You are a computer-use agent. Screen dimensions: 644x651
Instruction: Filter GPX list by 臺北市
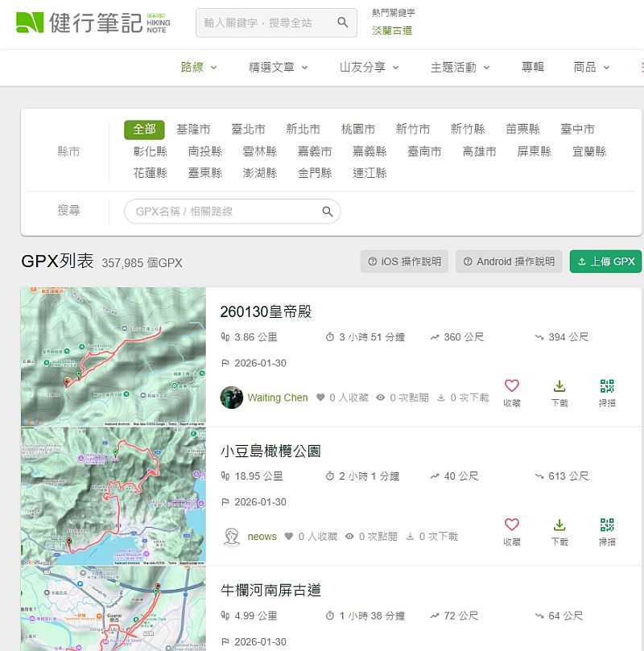[248, 129]
